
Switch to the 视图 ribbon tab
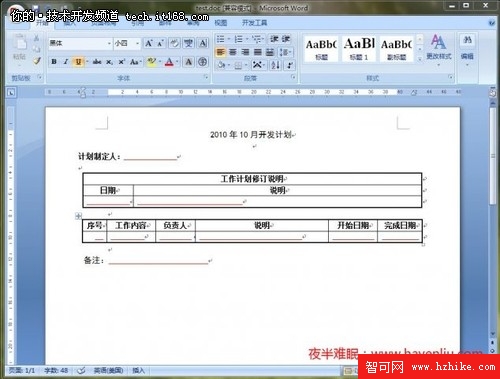coord(221,23)
